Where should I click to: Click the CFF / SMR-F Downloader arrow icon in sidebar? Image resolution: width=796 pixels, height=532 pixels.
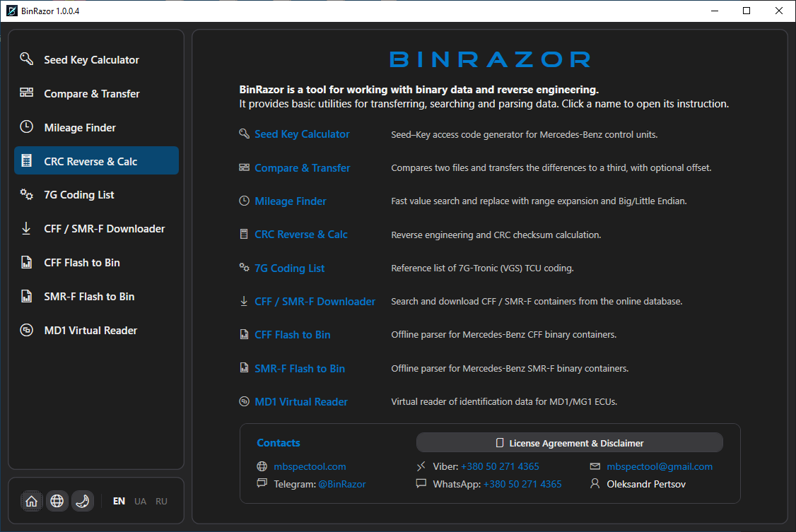click(x=26, y=228)
